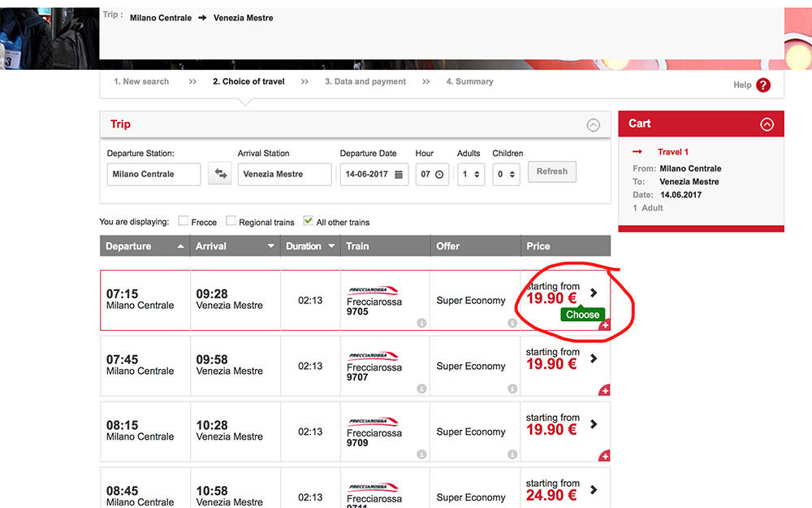This screenshot has width=812, height=508.
Task: Swap departure and arrival stations icon
Action: 220,174
